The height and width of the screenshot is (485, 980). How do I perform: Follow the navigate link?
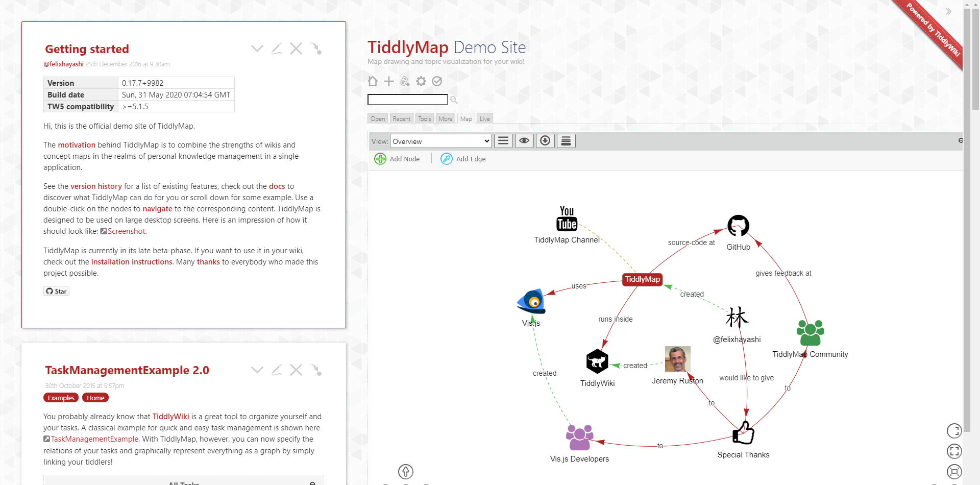point(157,209)
